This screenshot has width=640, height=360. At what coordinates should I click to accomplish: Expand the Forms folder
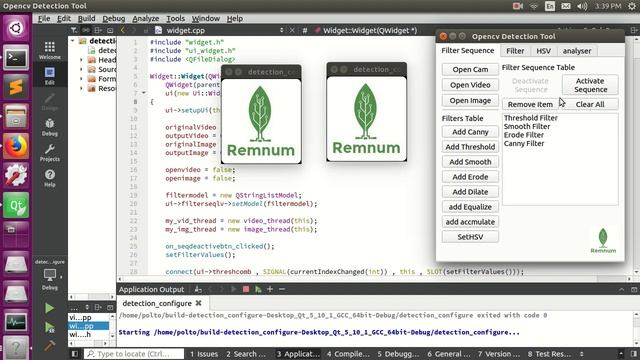tap(81, 79)
